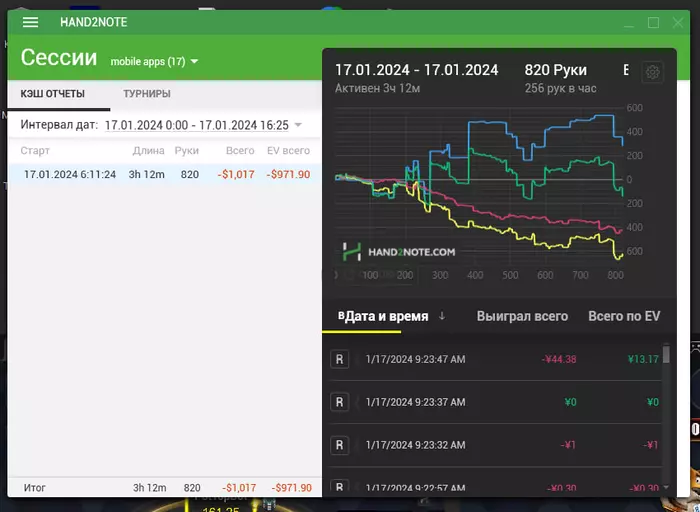Click the Итог totals row label
Screen dimensions: 700x512
[x=34, y=487]
